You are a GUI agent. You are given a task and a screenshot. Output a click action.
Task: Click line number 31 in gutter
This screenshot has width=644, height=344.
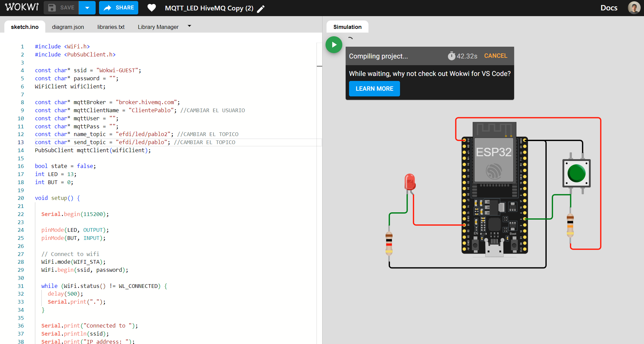[21, 286]
